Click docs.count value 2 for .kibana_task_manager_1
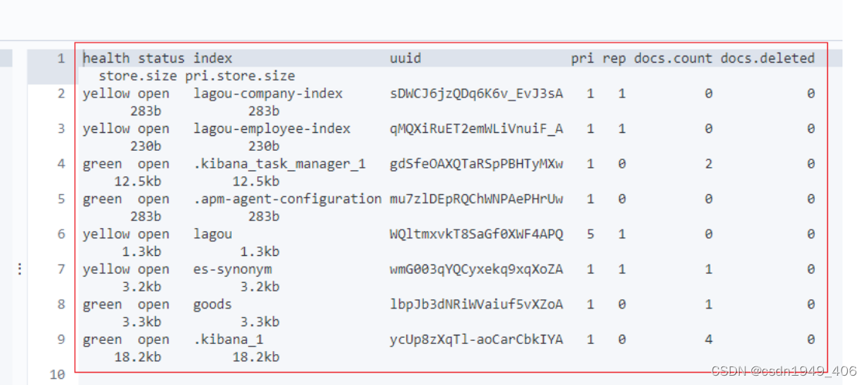 pos(709,164)
